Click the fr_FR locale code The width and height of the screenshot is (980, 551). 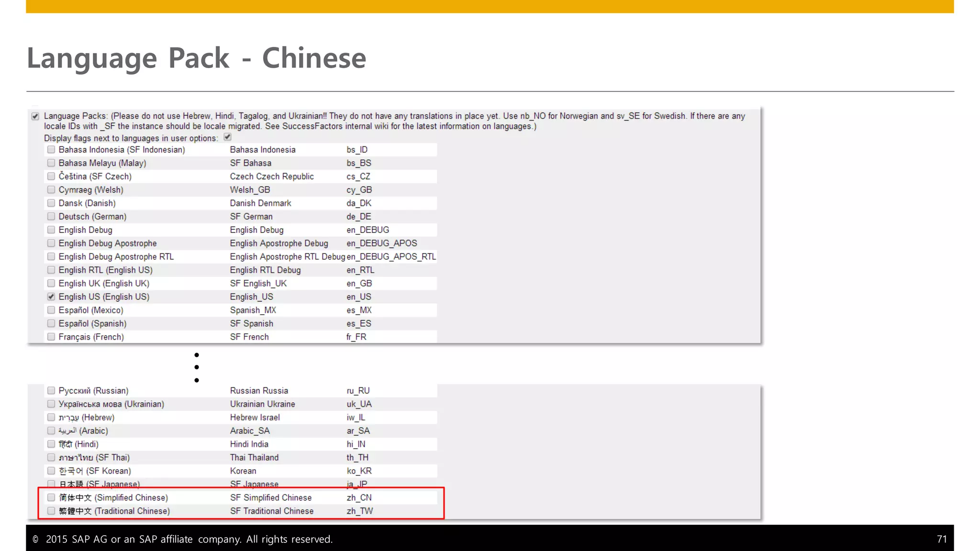point(356,338)
